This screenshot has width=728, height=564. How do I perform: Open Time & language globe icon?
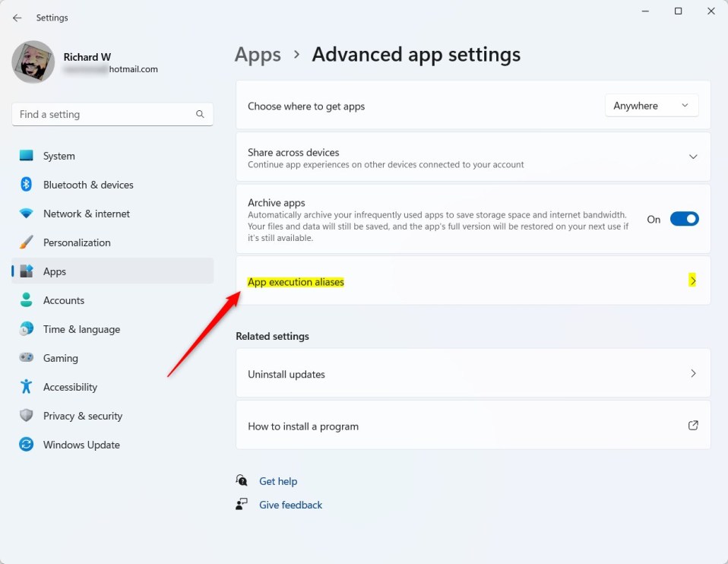[x=27, y=329]
